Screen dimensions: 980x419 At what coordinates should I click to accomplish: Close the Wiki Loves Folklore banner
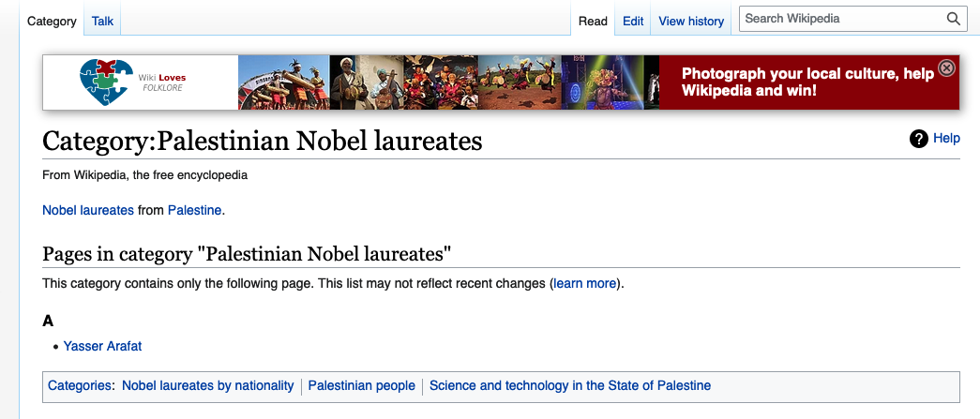pyautogui.click(x=947, y=67)
